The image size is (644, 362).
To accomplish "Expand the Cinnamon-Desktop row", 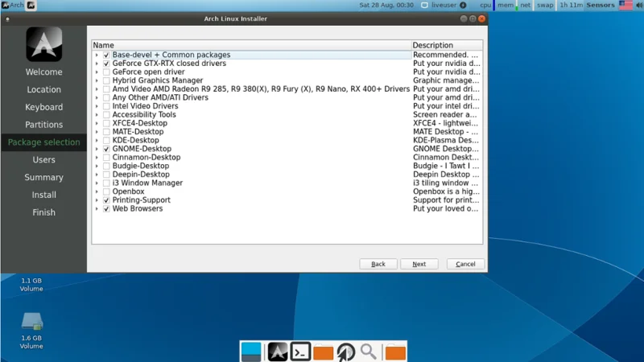I will (97, 158).
